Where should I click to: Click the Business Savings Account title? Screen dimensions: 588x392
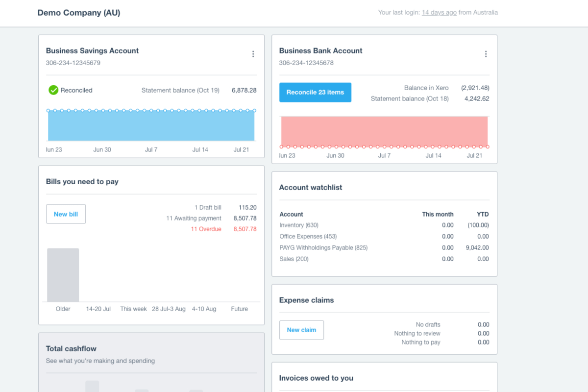click(x=92, y=50)
